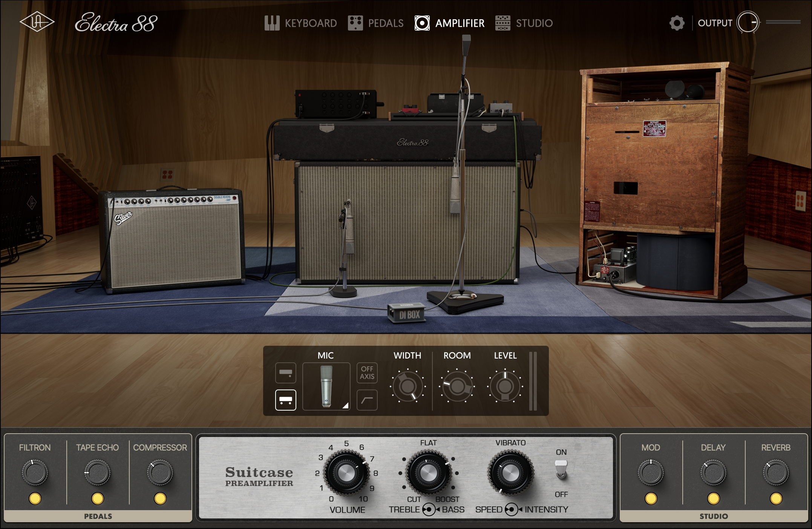Screen dimensions: 812x529
Task: Select the Keyboard view icon
Action: (272, 23)
